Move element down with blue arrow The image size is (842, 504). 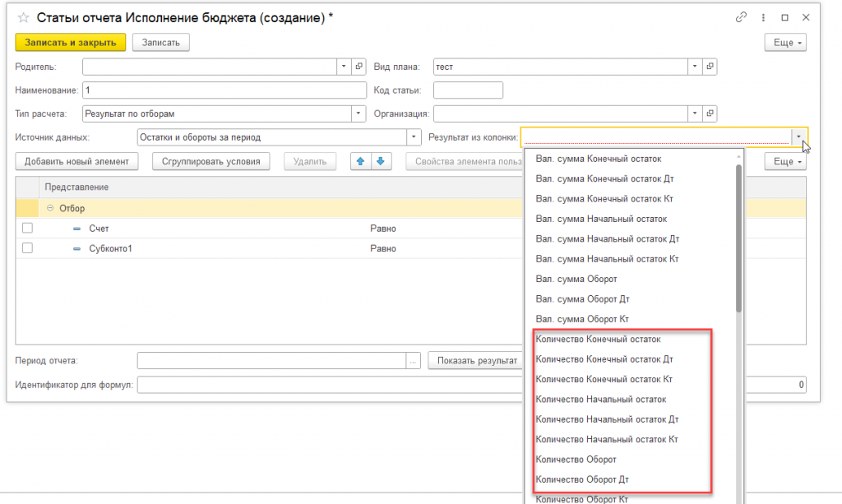click(x=381, y=161)
